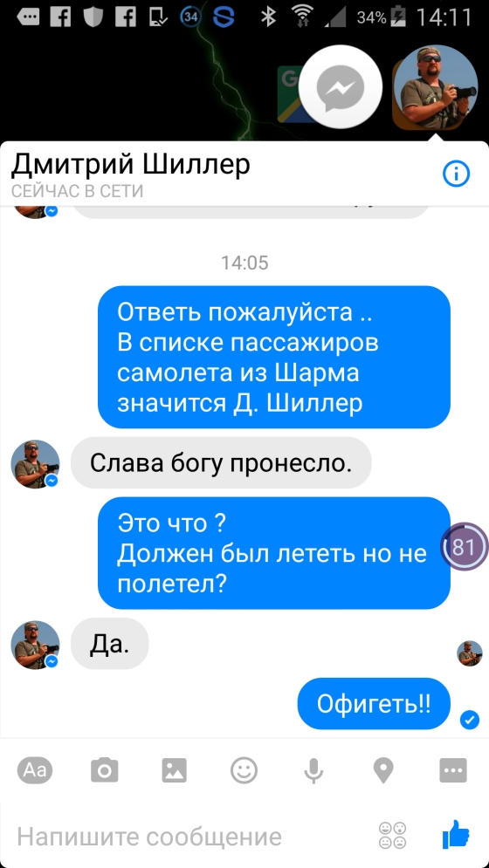Tap the Bluetooth icon in status bar
Image resolution: width=489 pixels, height=868 pixels.
pos(269,17)
